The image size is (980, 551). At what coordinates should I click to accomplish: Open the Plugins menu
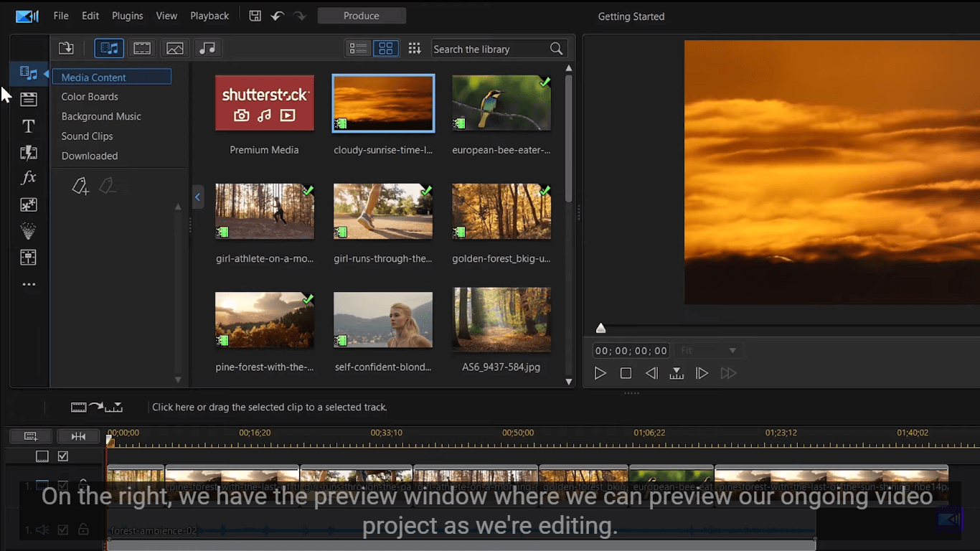(127, 16)
